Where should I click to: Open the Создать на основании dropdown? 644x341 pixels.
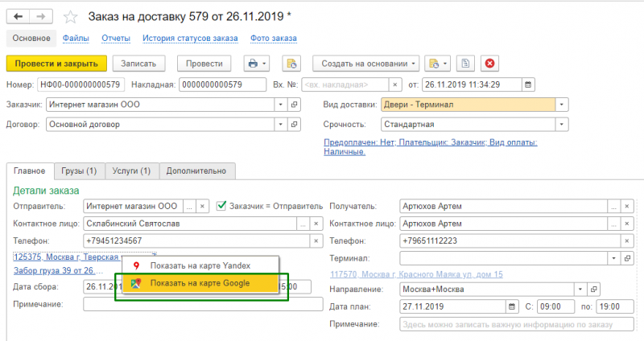pos(369,63)
